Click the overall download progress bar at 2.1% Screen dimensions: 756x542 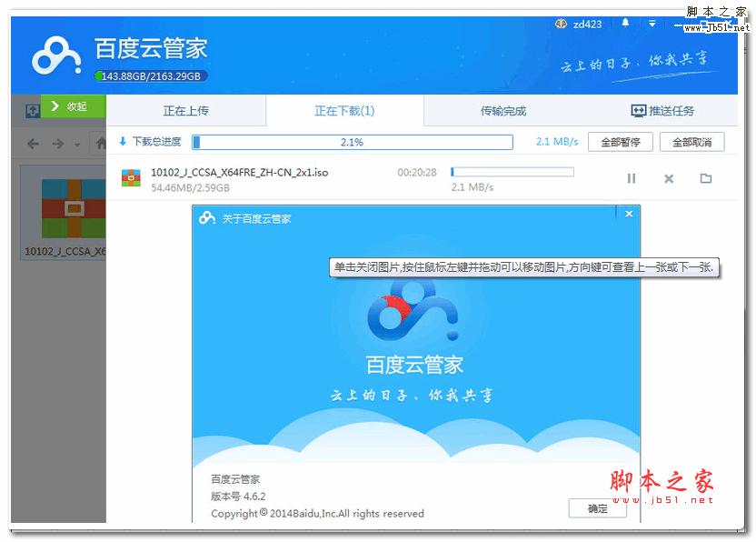(x=353, y=142)
